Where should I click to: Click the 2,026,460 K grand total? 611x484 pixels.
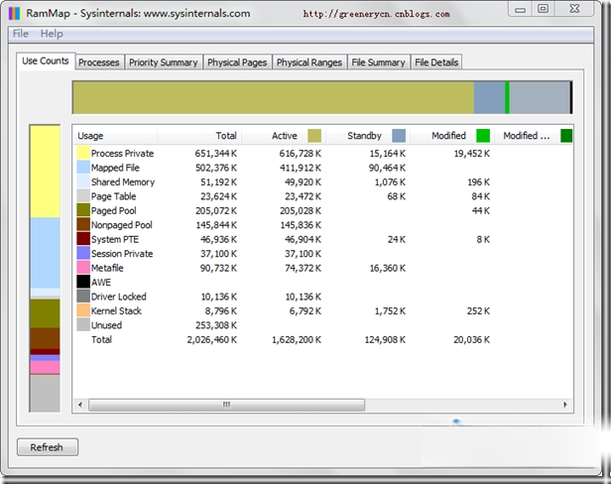point(212,340)
